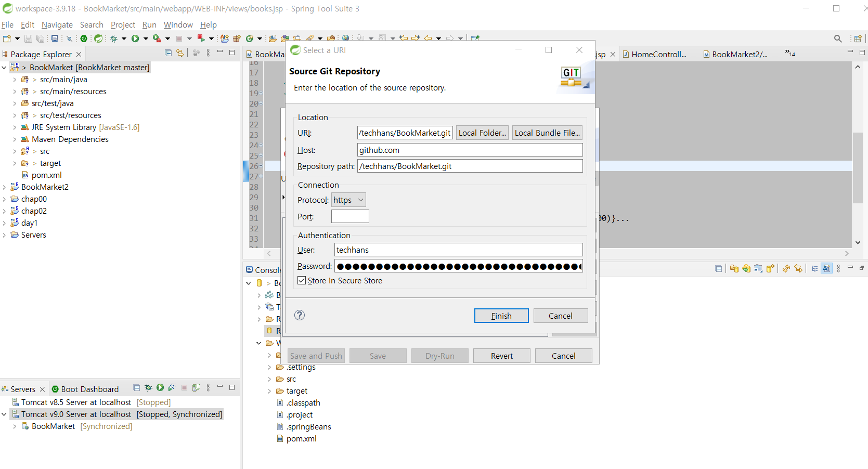The height and width of the screenshot is (469, 868).
Task: Open the Window menu
Action: click(x=178, y=24)
